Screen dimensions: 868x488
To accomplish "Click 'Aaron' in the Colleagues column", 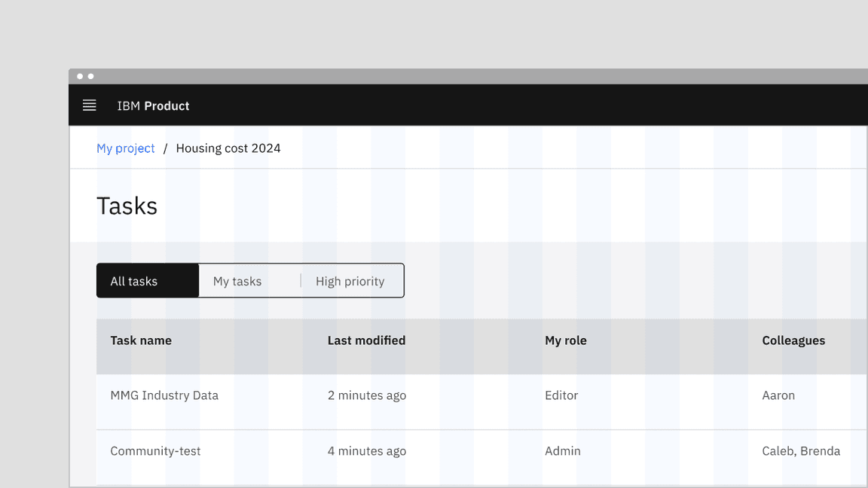I will [x=778, y=395].
